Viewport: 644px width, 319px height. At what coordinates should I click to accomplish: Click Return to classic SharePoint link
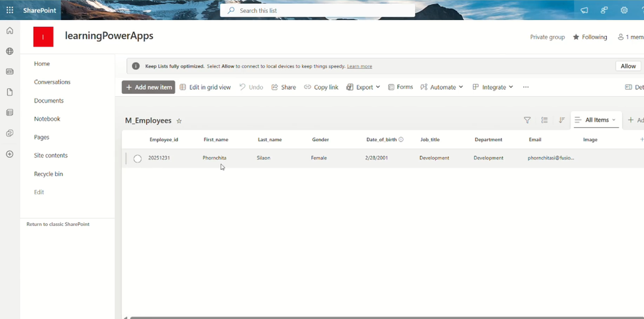click(58, 225)
